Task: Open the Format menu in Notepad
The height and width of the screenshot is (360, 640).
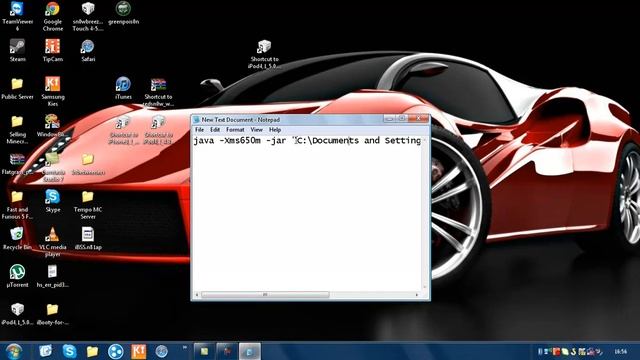Action: coord(235,129)
